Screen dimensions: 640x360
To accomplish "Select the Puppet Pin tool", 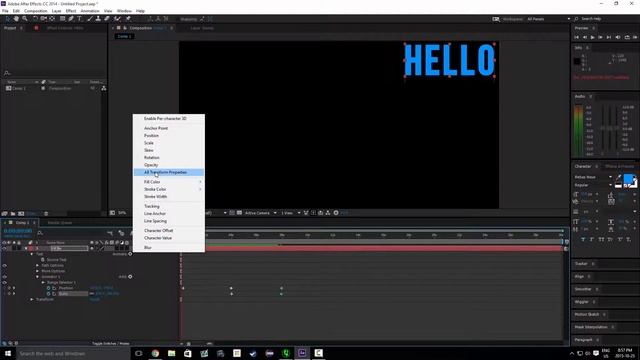I will point(128,19).
